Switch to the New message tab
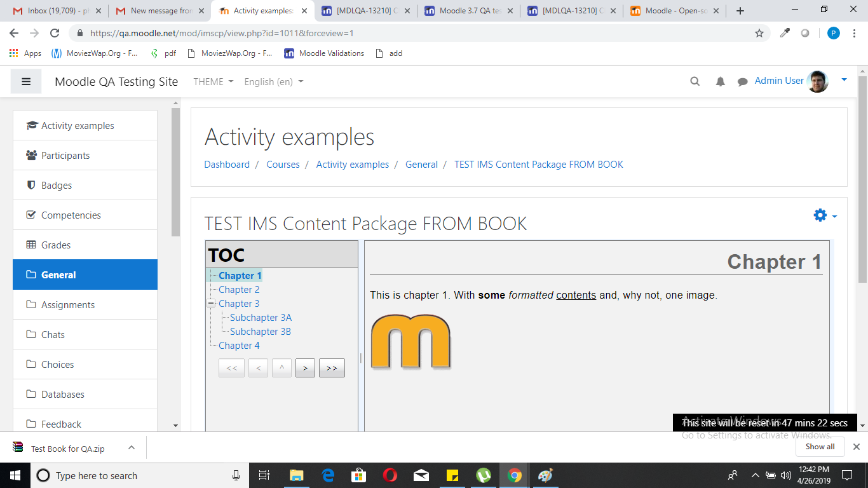Viewport: 868px width, 488px height. point(159,11)
